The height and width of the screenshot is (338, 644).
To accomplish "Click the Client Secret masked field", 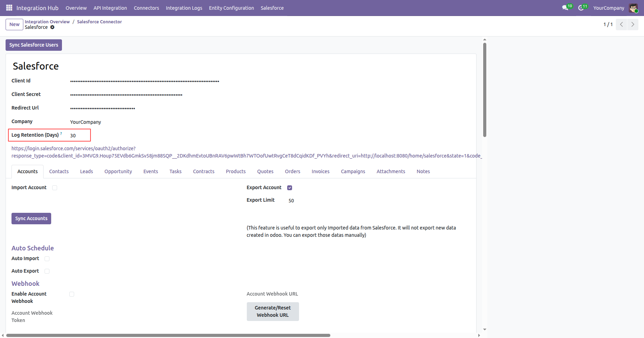I will 126,95.
